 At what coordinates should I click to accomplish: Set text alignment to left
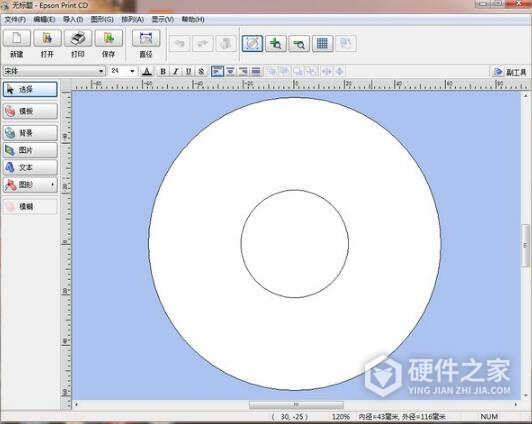[217, 71]
